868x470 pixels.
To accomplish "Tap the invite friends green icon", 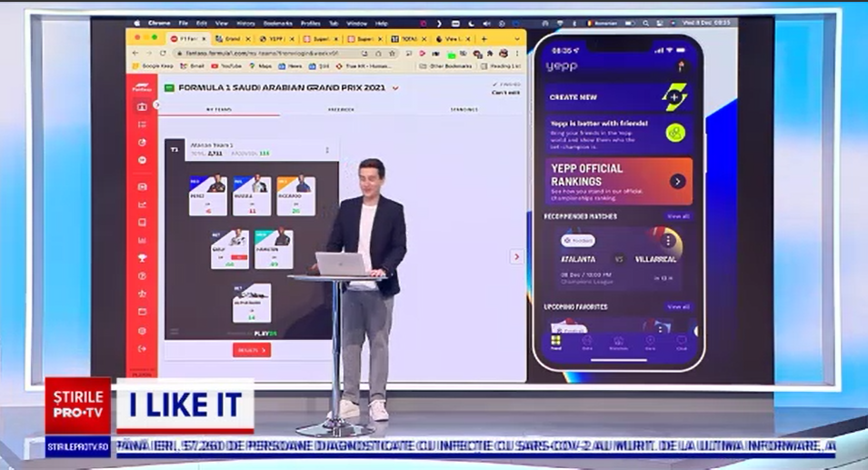I will pos(675,134).
